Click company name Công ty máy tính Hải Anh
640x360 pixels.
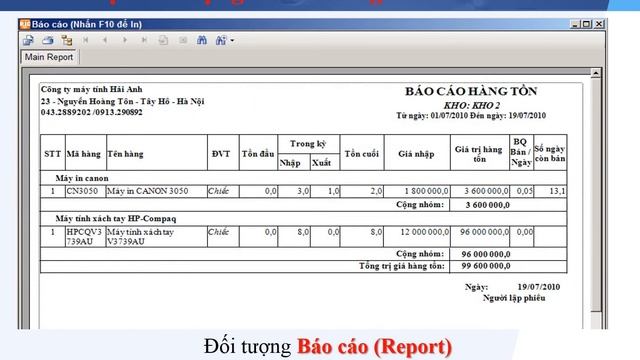click(x=92, y=89)
